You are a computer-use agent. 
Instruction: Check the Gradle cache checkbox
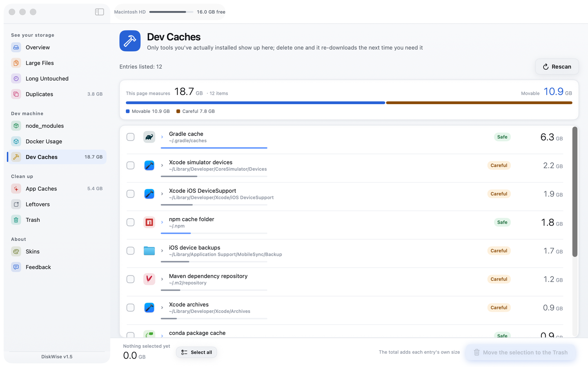click(x=131, y=137)
